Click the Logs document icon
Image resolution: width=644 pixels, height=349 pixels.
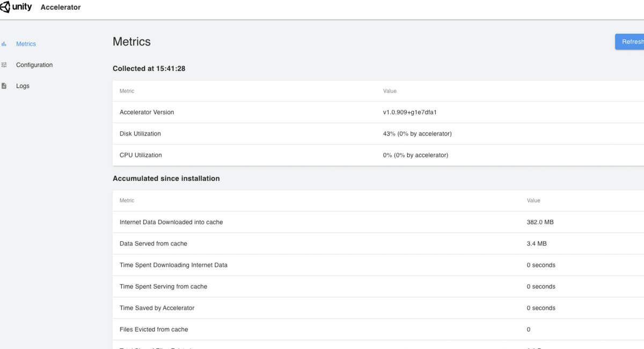coord(4,86)
